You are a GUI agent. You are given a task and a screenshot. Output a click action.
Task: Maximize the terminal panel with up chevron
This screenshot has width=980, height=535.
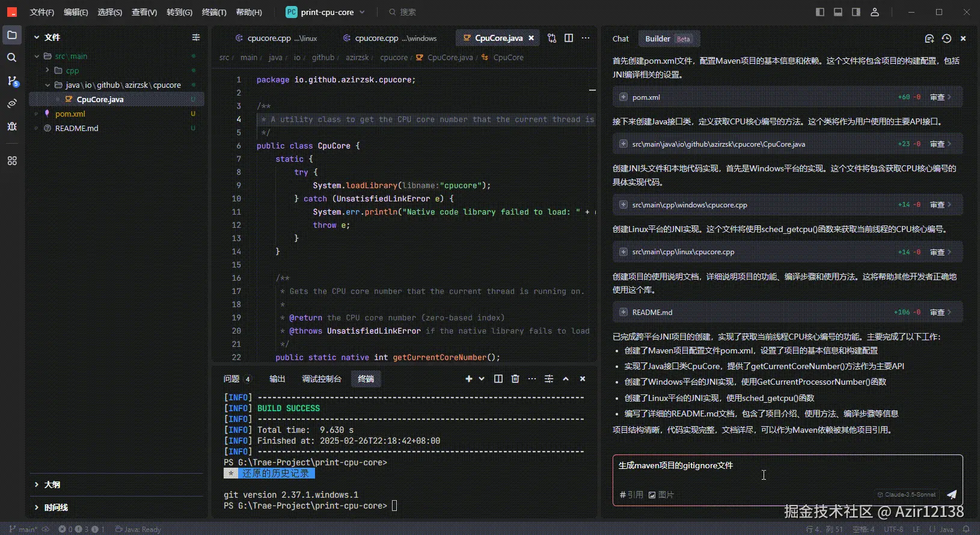tap(566, 379)
